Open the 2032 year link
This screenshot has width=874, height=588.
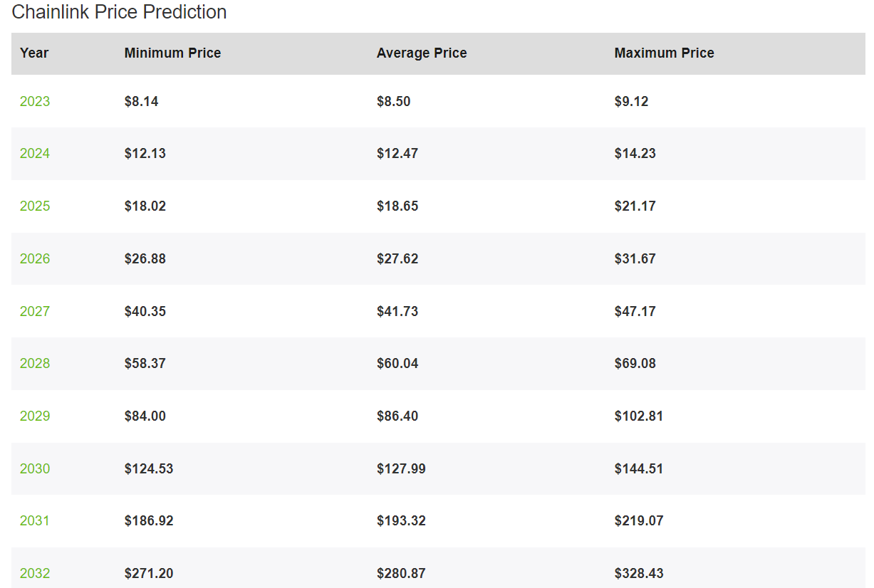35,574
